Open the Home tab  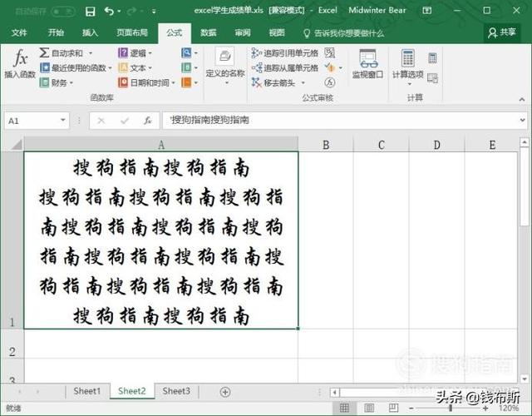(56, 32)
